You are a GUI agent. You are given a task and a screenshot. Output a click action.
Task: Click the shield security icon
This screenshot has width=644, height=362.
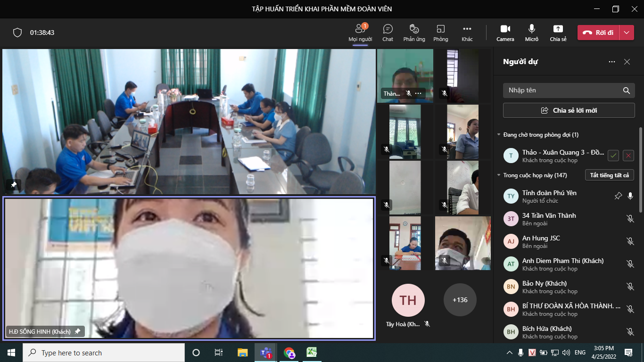[17, 33]
